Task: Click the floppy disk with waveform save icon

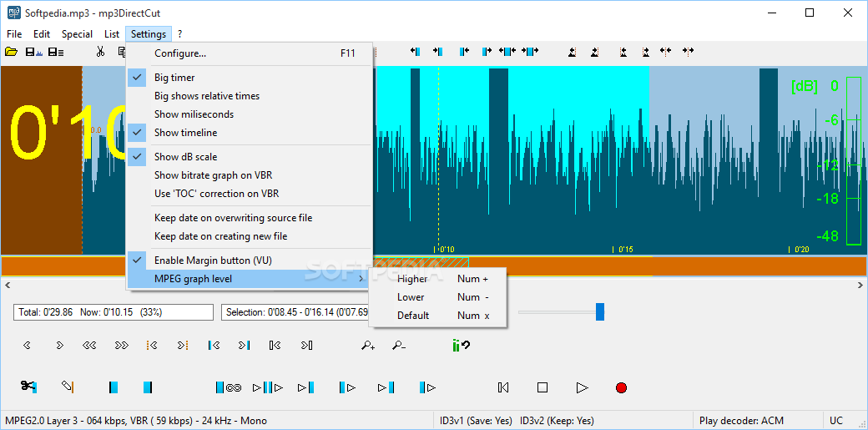Action: [x=33, y=52]
